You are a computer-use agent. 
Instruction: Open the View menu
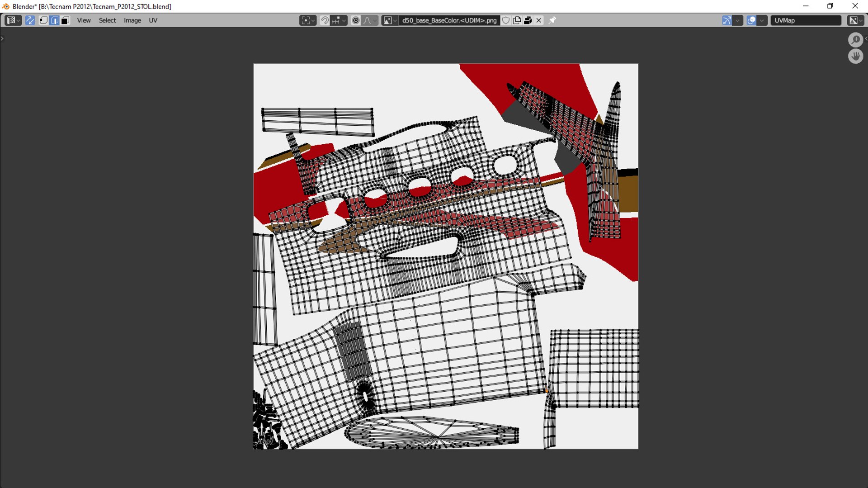(x=84, y=20)
